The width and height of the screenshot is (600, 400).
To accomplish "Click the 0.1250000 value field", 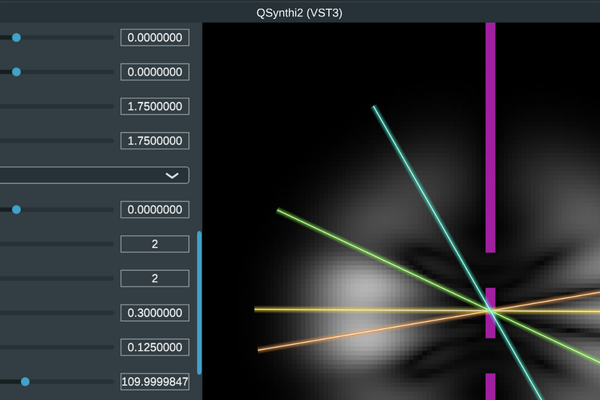I will 155,347.
